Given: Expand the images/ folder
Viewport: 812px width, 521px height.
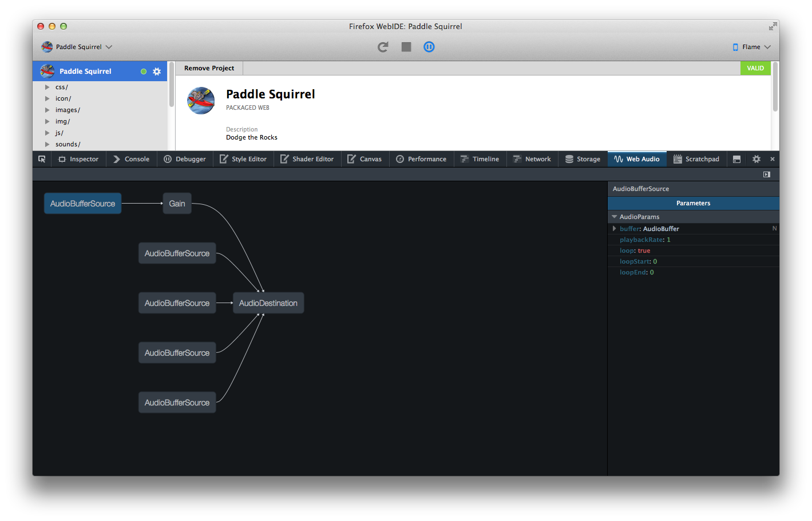Looking at the screenshot, I should point(47,110).
